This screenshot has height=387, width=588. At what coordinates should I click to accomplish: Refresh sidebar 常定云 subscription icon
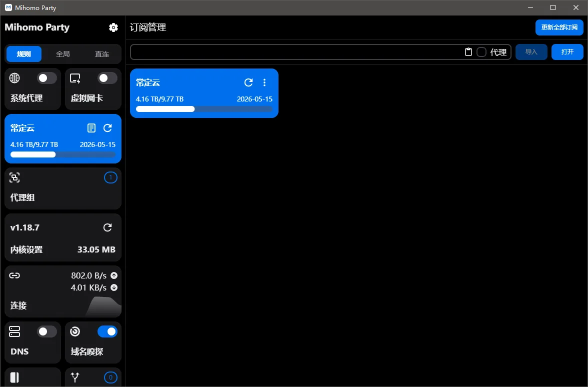pyautogui.click(x=107, y=128)
